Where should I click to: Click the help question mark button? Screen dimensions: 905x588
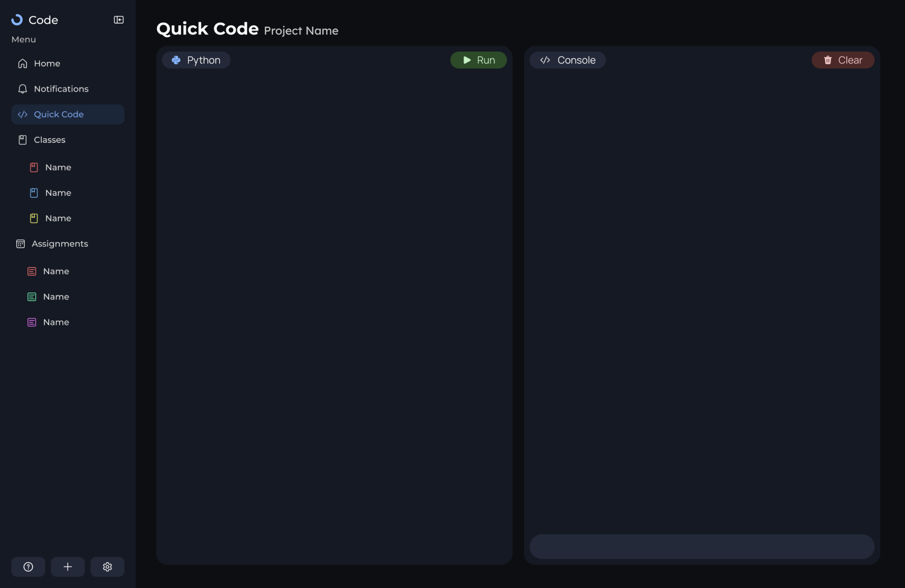(x=28, y=567)
